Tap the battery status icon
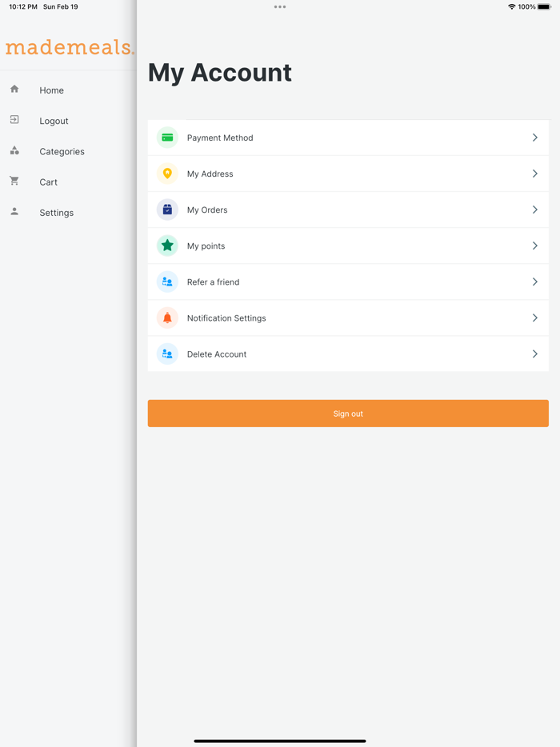Screen dimensions: 560x747 [544, 6]
